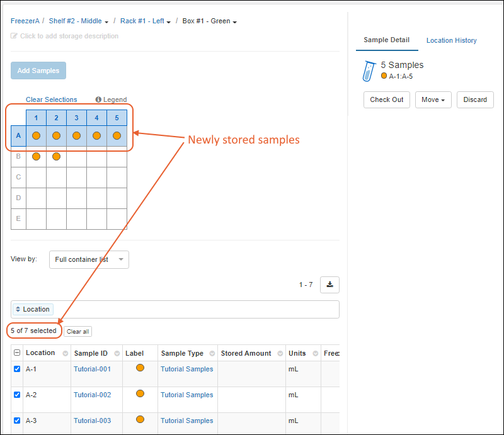504x435 pixels.
Task: Expand the Move dropdown button
Action: tap(433, 99)
